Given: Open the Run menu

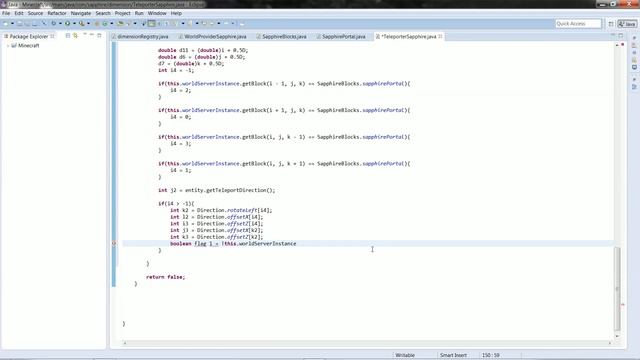Looking at the screenshot, I should 139,13.
